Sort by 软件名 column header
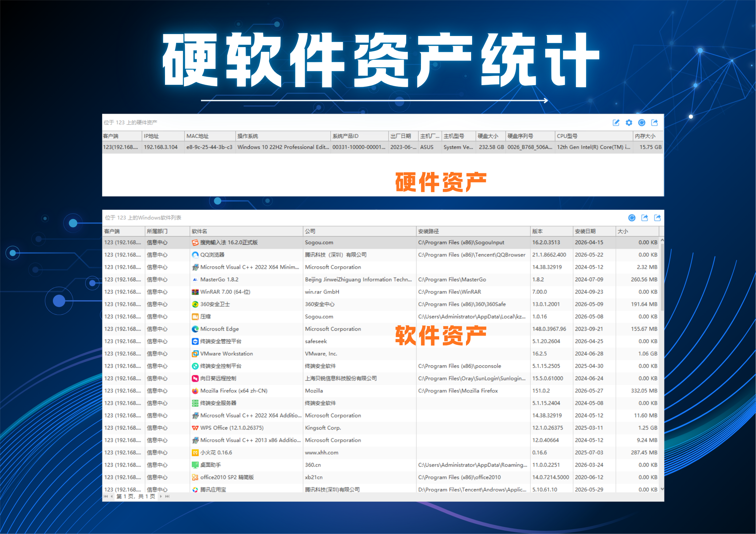This screenshot has width=756, height=534. point(246,231)
